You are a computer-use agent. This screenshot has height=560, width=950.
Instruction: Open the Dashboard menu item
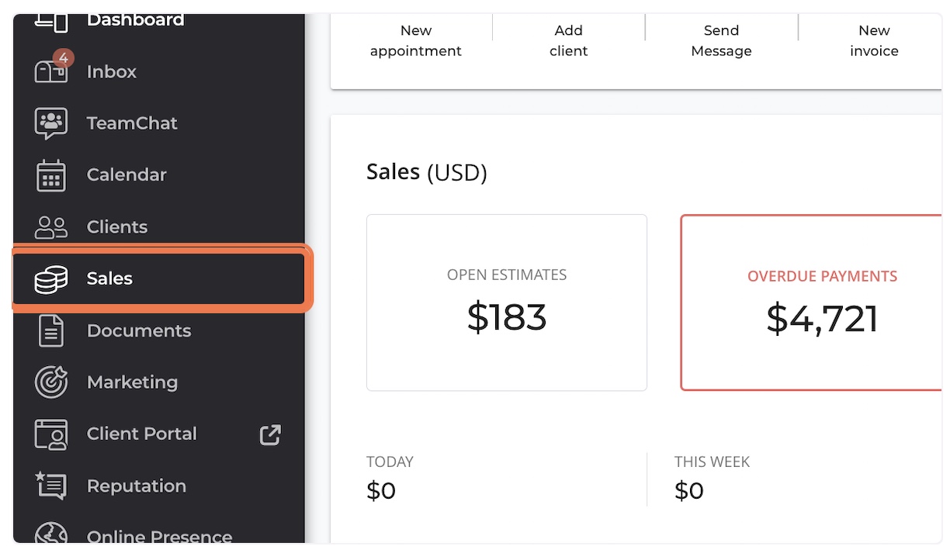(x=135, y=20)
